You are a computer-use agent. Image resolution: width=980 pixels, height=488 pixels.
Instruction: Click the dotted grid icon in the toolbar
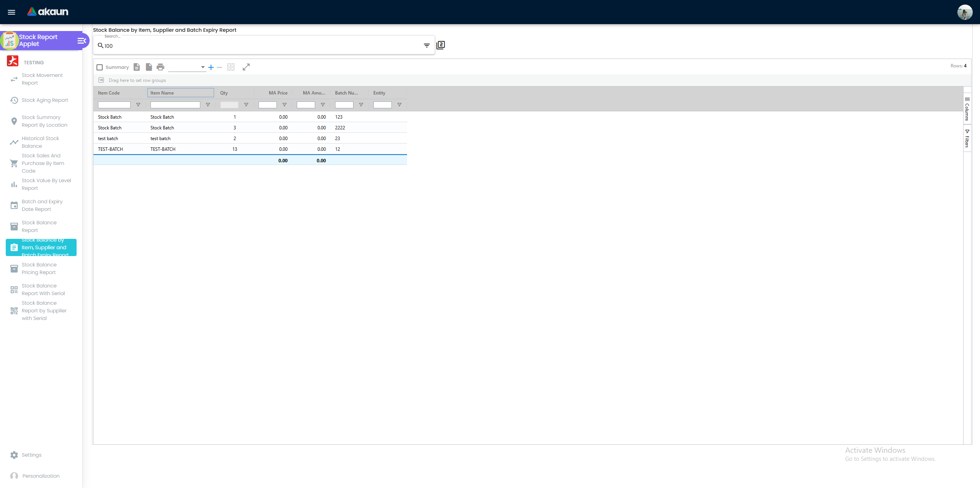click(231, 67)
